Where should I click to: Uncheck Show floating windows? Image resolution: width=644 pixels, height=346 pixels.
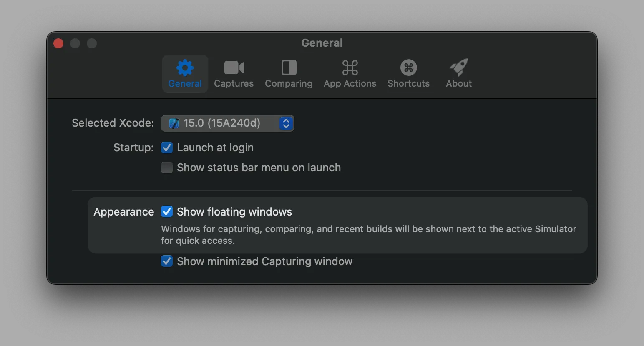point(167,212)
